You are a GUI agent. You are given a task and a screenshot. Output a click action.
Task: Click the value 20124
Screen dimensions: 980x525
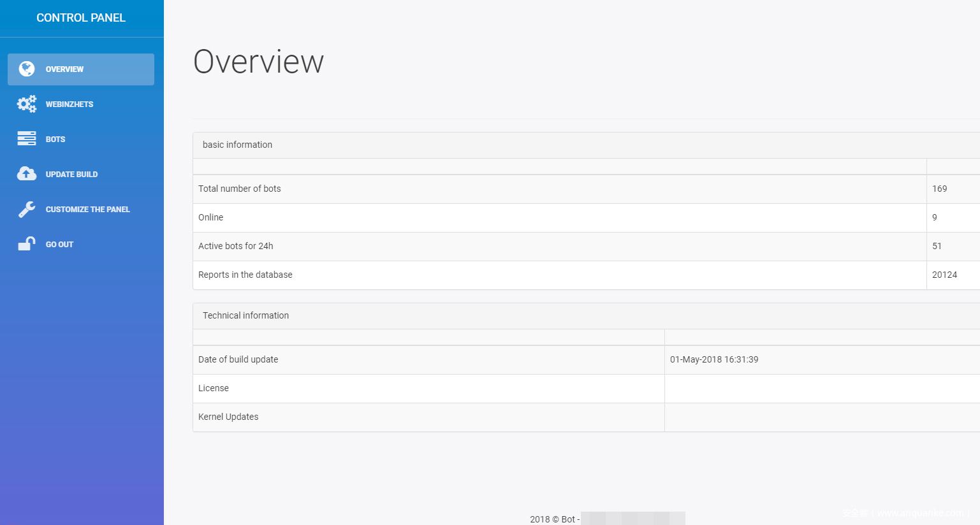(x=944, y=275)
